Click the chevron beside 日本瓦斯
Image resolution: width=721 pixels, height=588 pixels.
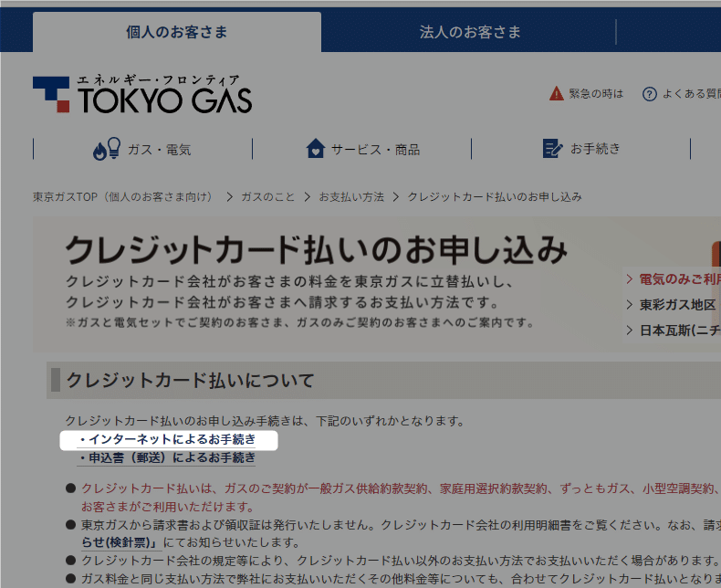630,331
